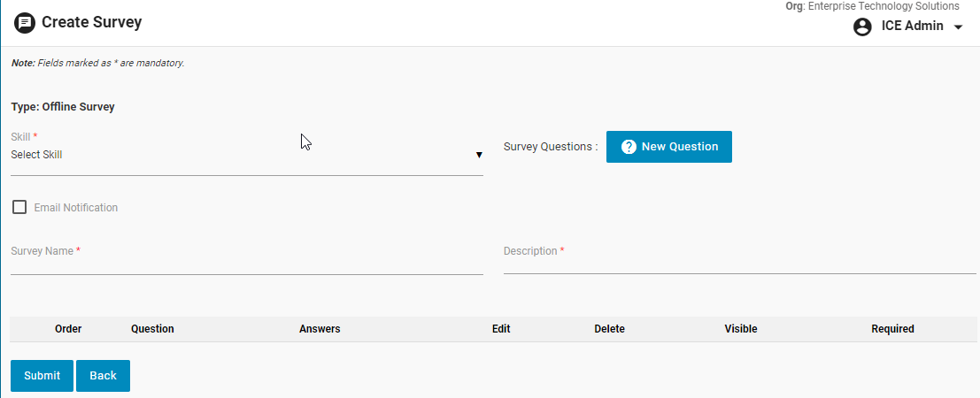The image size is (980, 398).
Task: Click the Edit column header
Action: [501, 329]
